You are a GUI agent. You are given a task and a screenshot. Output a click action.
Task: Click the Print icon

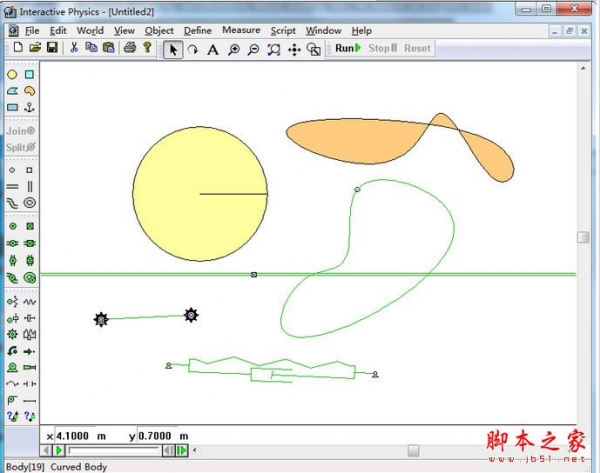(130, 47)
